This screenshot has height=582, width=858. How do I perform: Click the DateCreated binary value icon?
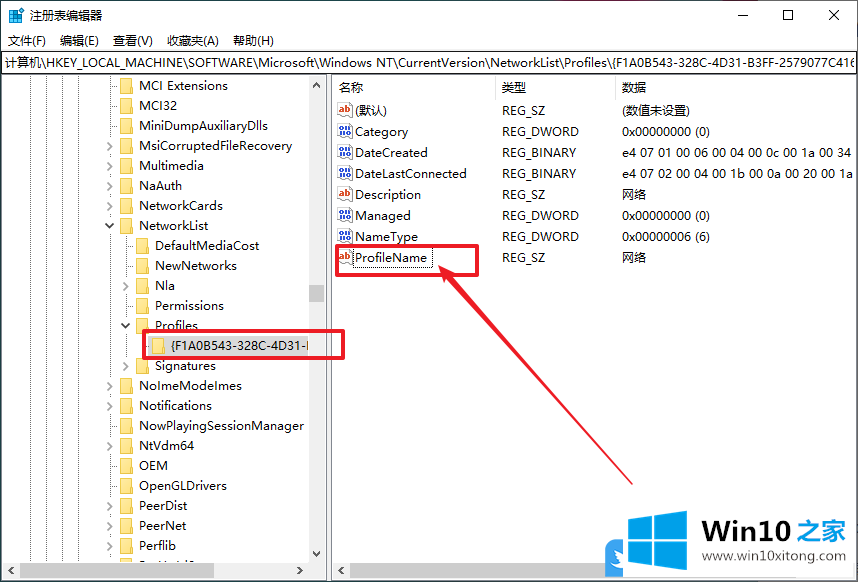pos(345,153)
